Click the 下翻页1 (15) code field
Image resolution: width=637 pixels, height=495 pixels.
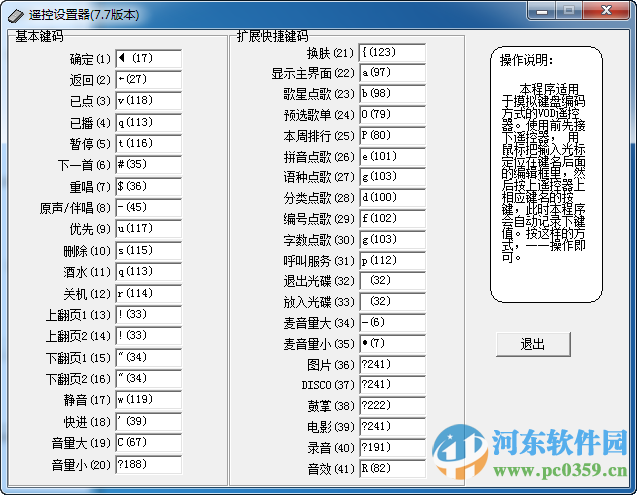coord(149,358)
